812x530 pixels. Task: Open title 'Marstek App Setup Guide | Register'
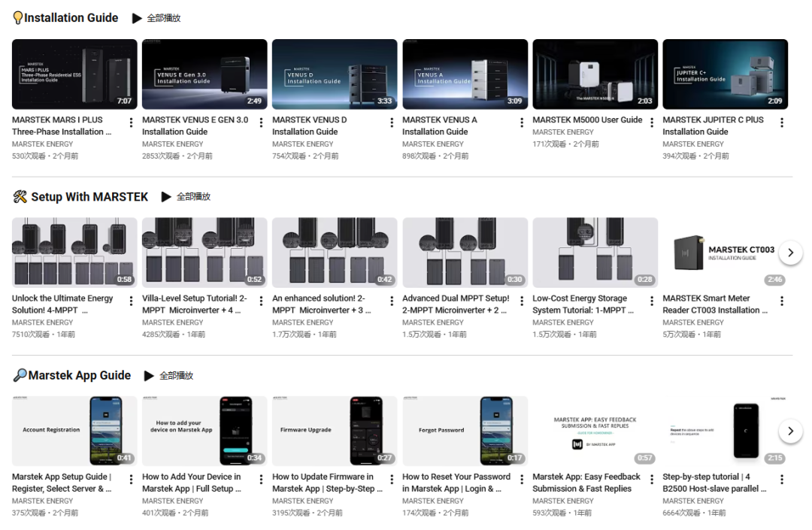pos(62,483)
